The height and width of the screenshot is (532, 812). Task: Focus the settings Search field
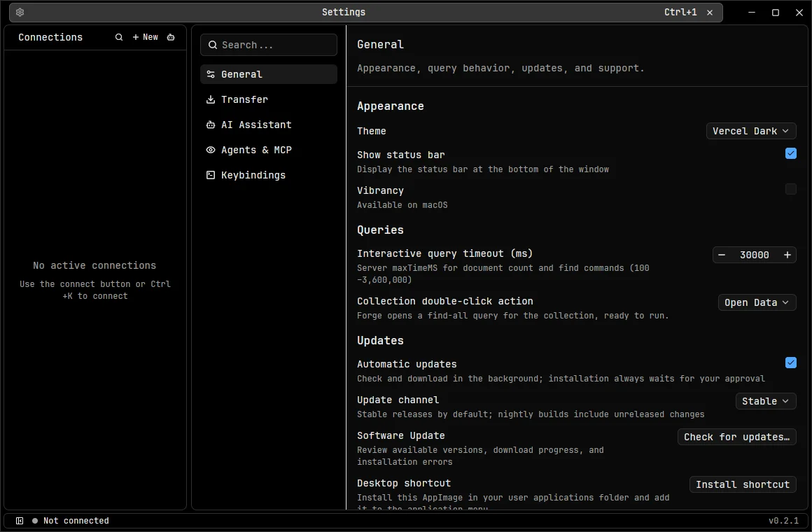click(269, 45)
